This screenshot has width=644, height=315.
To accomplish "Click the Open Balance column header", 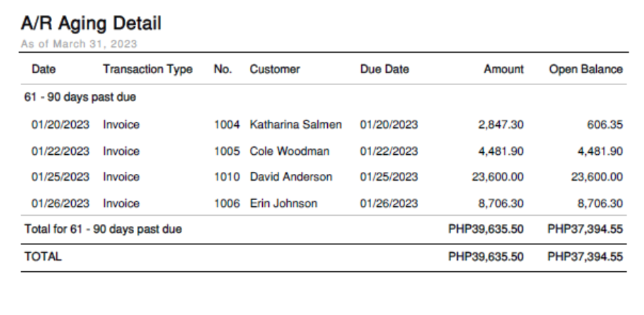I will (x=586, y=69).
